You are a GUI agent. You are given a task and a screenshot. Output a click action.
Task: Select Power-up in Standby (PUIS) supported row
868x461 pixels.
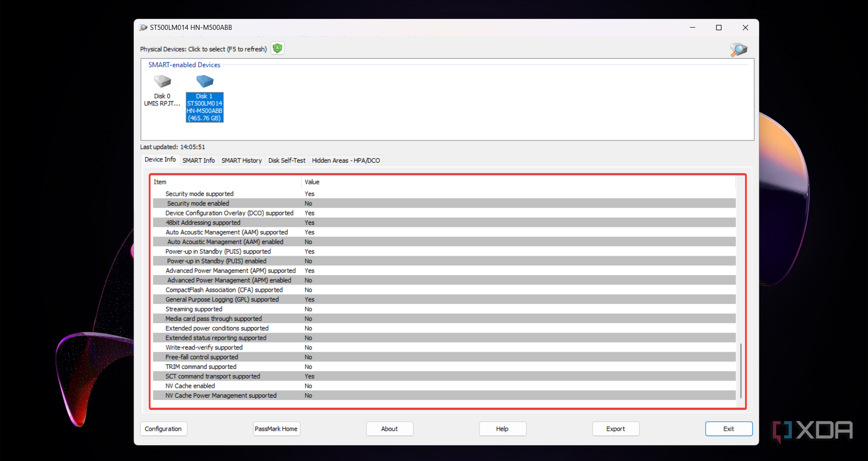pos(444,252)
